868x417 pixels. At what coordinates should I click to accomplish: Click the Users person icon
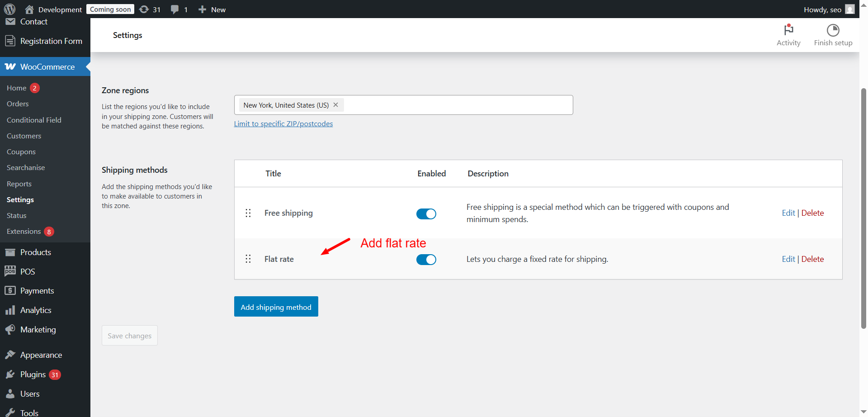tap(10, 394)
